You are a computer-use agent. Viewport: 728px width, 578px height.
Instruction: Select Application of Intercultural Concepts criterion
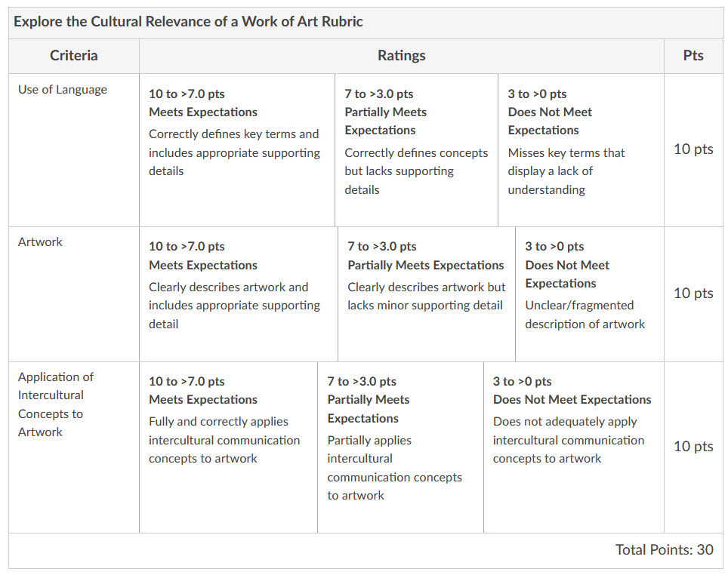coord(56,404)
